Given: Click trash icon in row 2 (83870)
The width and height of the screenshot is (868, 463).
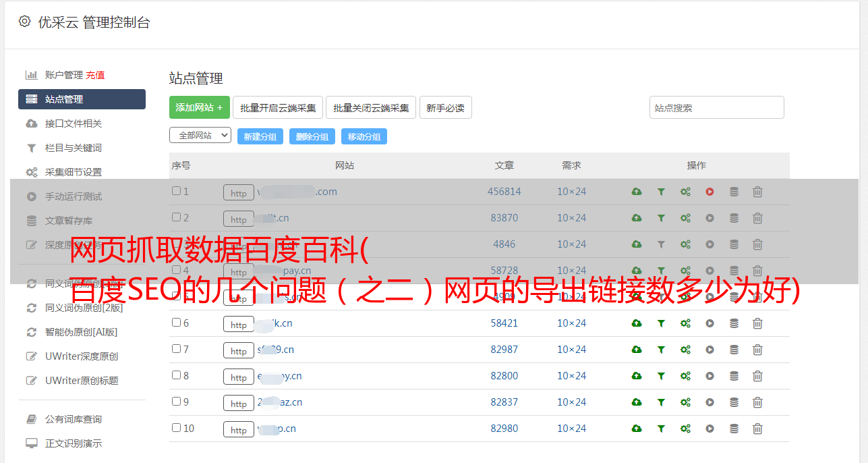Looking at the screenshot, I should pos(757,218).
